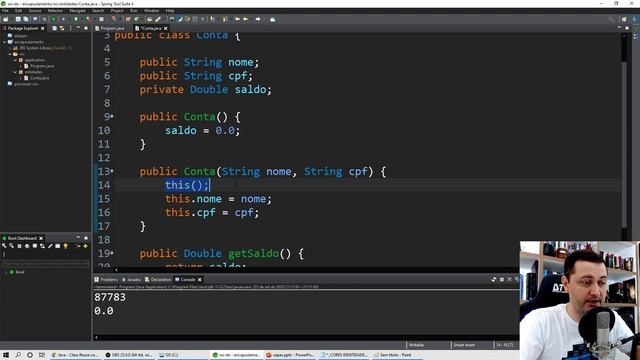Image resolution: width=640 pixels, height=360 pixels.
Task: Go to last edit location arrow
Action: point(237,19)
